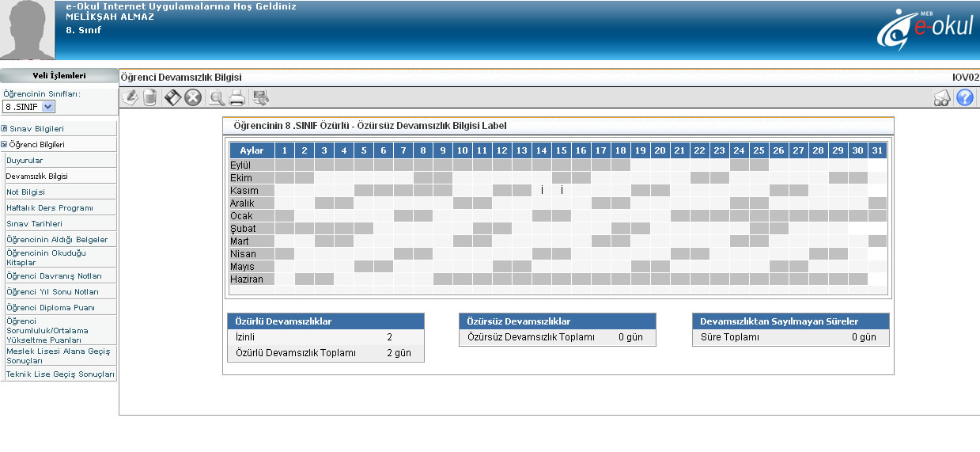This screenshot has height=452, width=980.
Task: Open Öğrenci Diploma Puanı page
Action: 44,307
